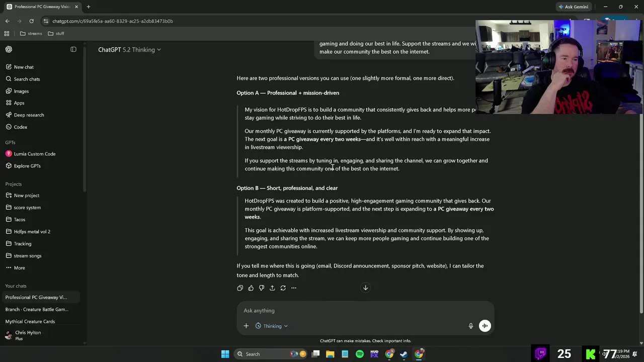Open the Tracking project
Screen dimensions: 644x362
pyautogui.click(x=19, y=244)
